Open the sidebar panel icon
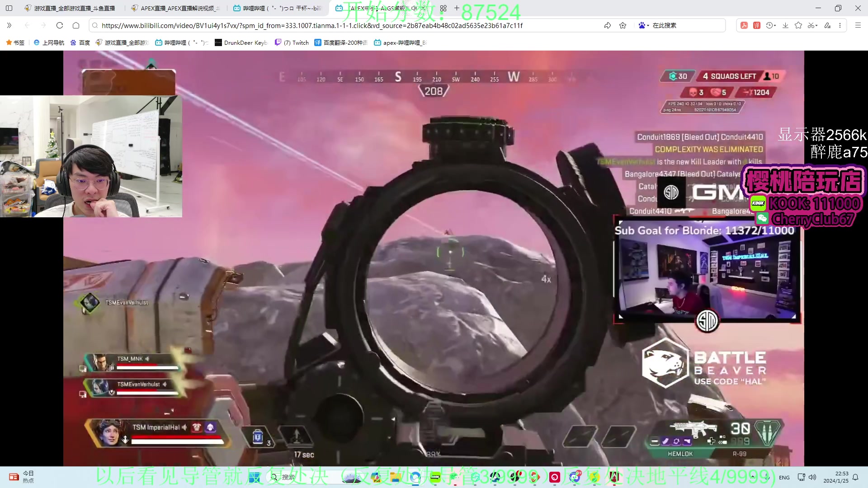 click(9, 8)
